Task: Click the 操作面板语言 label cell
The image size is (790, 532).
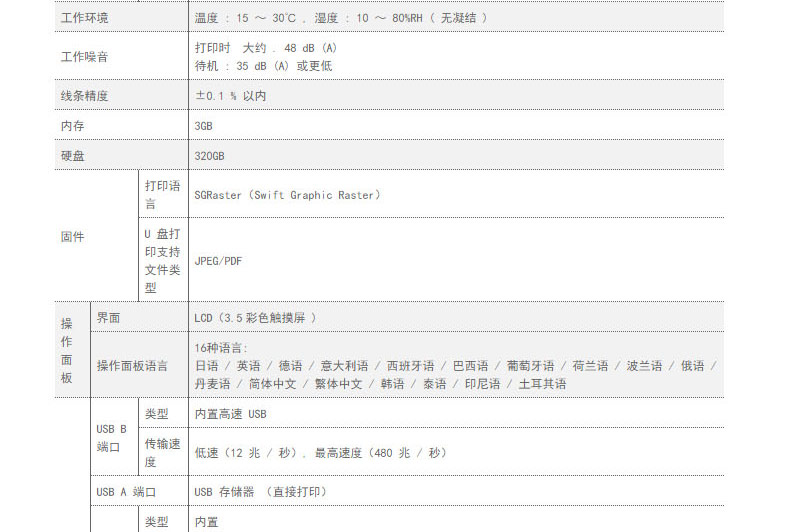Action: click(132, 366)
